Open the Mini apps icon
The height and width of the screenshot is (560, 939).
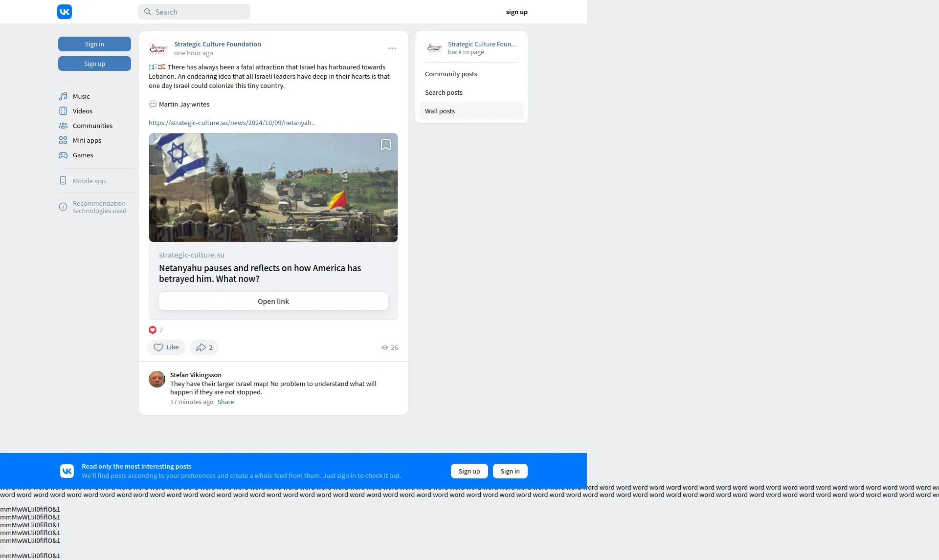tap(63, 140)
